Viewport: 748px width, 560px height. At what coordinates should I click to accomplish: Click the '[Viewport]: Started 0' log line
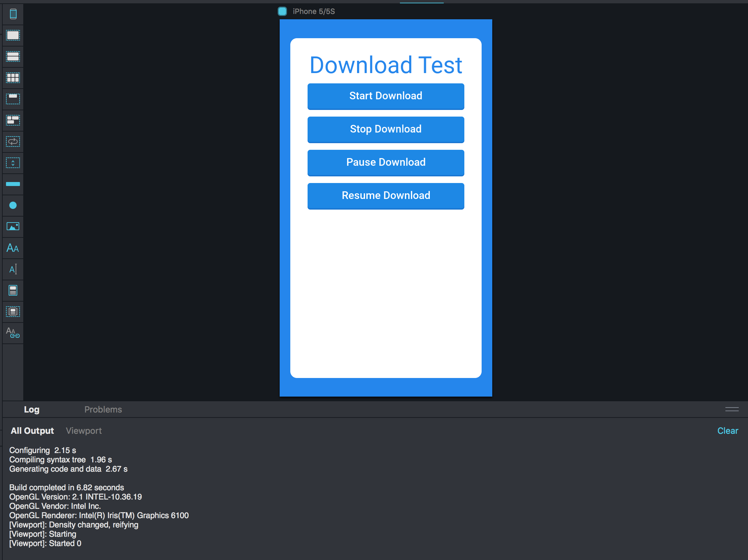pyautogui.click(x=45, y=543)
